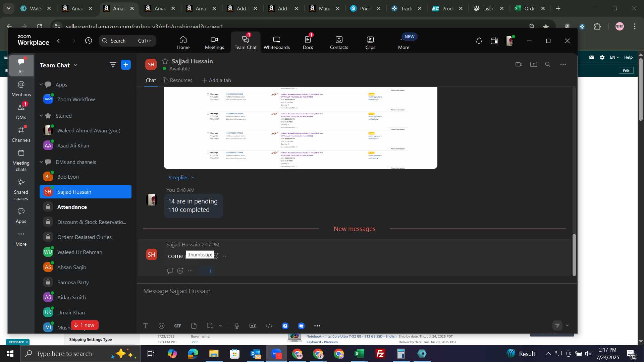The width and height of the screenshot is (644, 362).
Task: Open Orders Realated Quries channel
Action: (86, 237)
